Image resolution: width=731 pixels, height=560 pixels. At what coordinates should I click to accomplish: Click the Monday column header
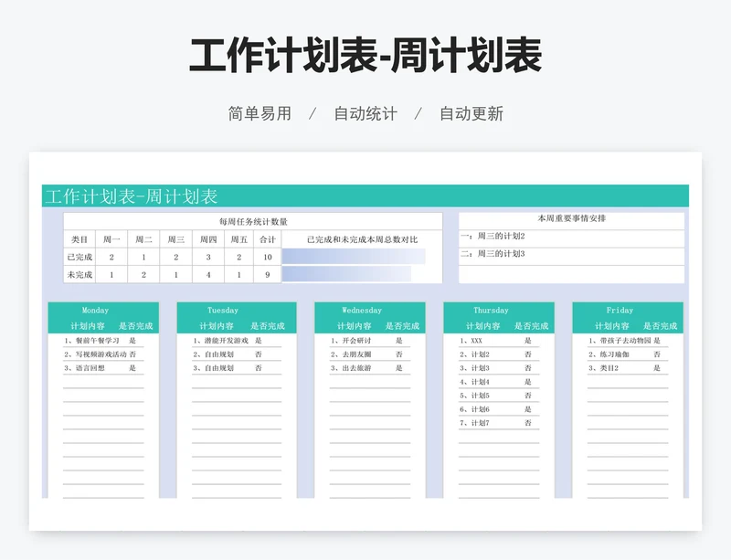pos(95,310)
